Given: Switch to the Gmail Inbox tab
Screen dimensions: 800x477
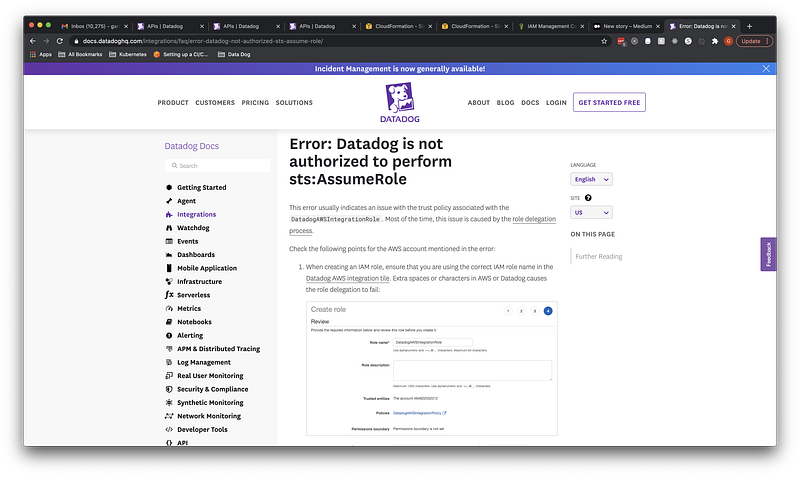Looking at the screenshot, I should 94,26.
